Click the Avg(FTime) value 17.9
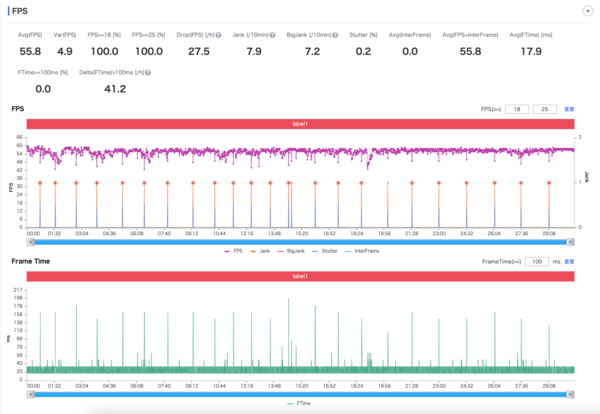The height and width of the screenshot is (414, 600). point(531,51)
